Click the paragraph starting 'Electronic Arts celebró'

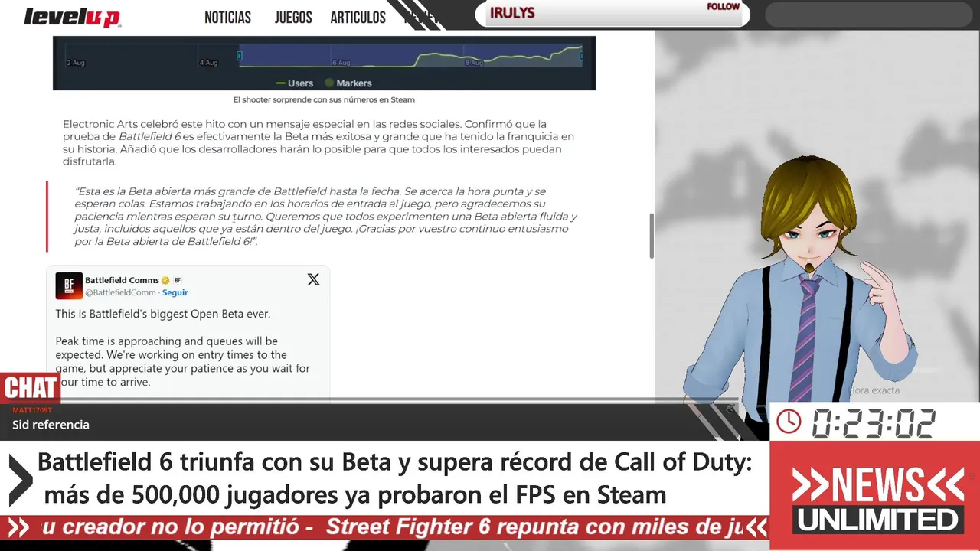318,142
